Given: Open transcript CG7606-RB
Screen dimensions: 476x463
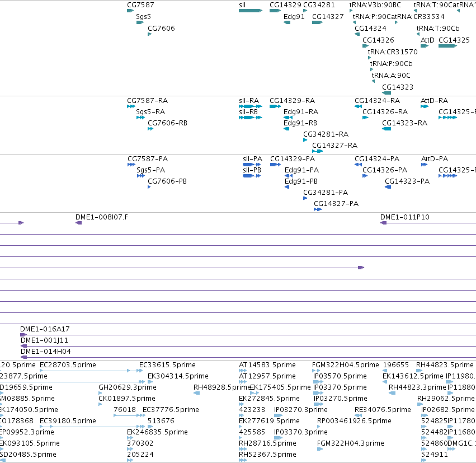Looking at the screenshot, I should tap(167, 123).
